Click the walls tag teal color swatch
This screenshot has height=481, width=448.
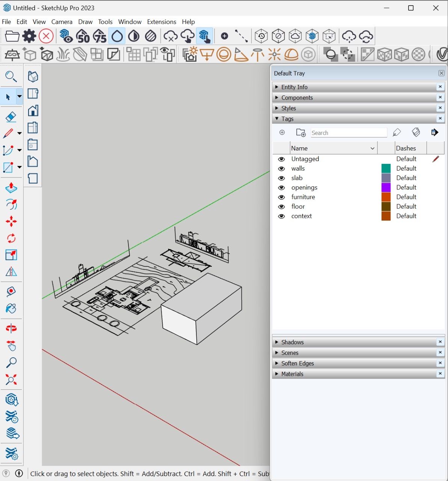386,168
